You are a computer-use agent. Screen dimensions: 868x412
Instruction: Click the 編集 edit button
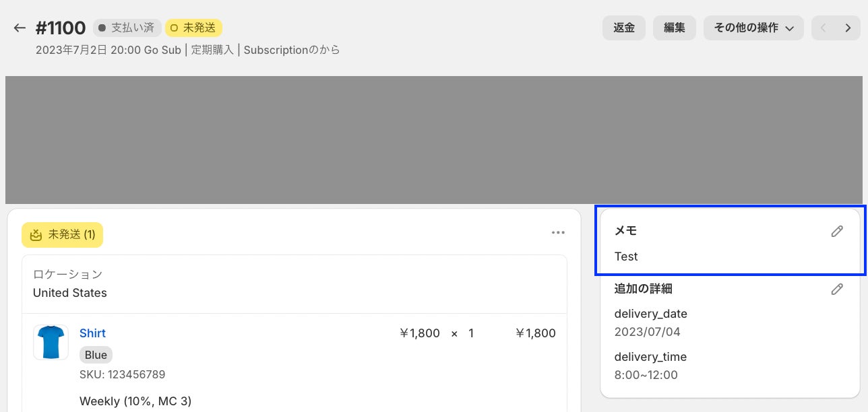pyautogui.click(x=674, y=28)
